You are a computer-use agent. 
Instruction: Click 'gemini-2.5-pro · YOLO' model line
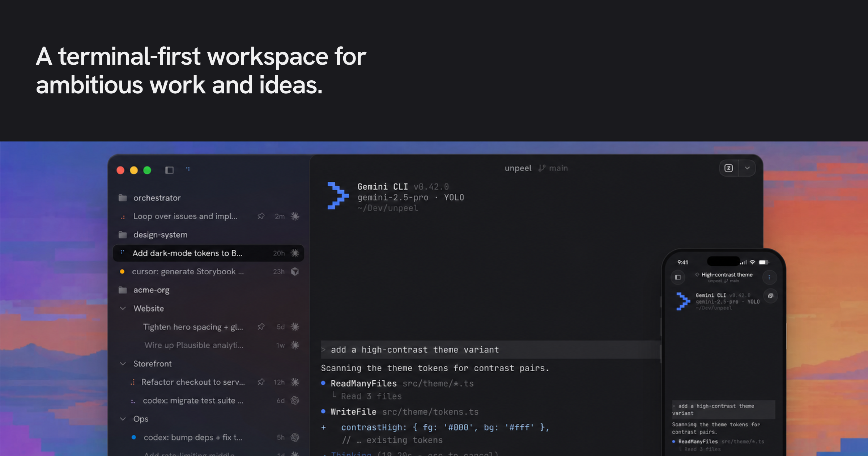pyautogui.click(x=411, y=197)
